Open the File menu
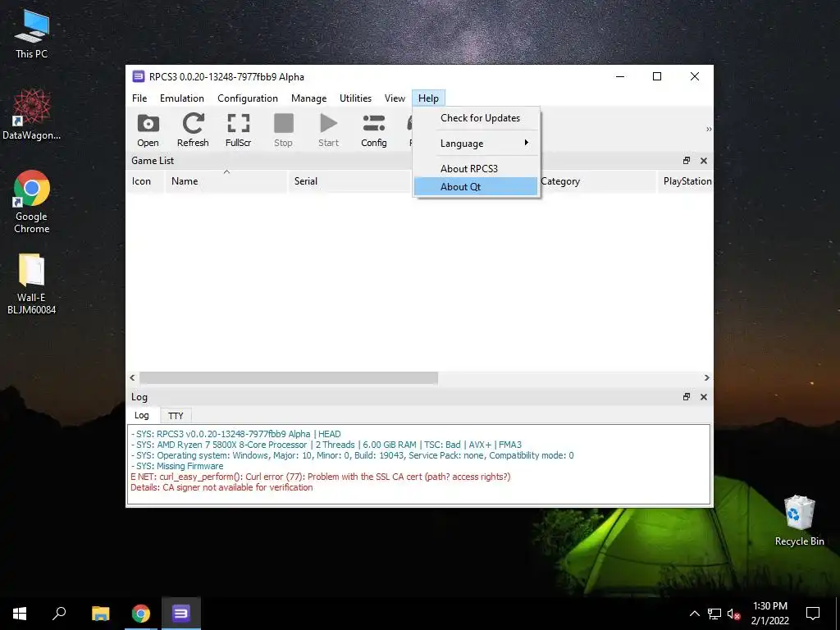The width and height of the screenshot is (840, 630). point(139,98)
